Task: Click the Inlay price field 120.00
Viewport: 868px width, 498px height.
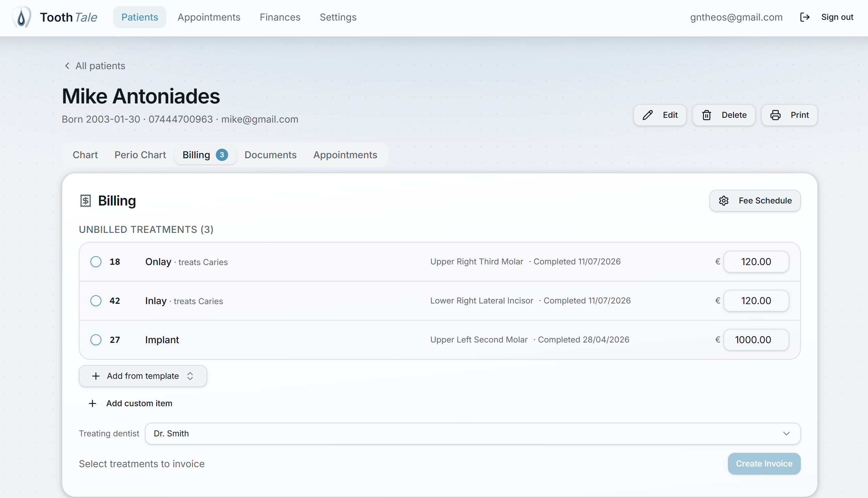Action: [756, 301]
